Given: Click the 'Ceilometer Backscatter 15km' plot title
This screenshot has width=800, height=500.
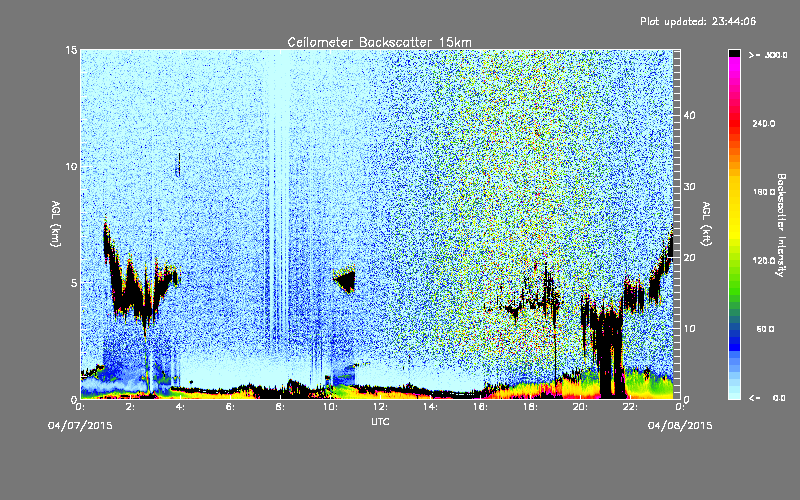Looking at the screenshot, I should point(379,42).
